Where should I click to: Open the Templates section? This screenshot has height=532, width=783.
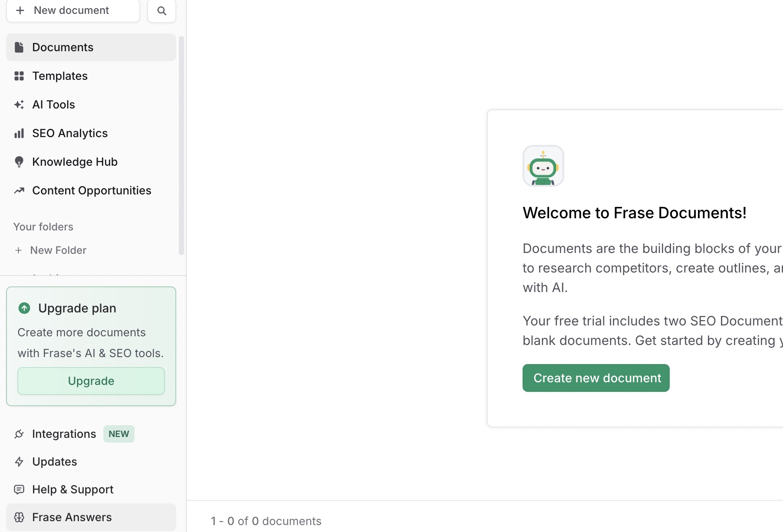pos(91,76)
